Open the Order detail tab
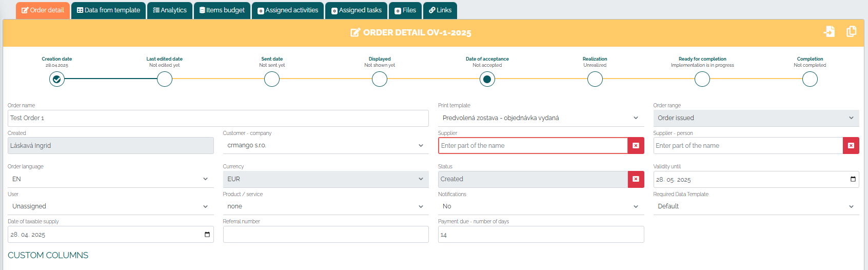Viewport: 868px width, 270px height. 43,10
